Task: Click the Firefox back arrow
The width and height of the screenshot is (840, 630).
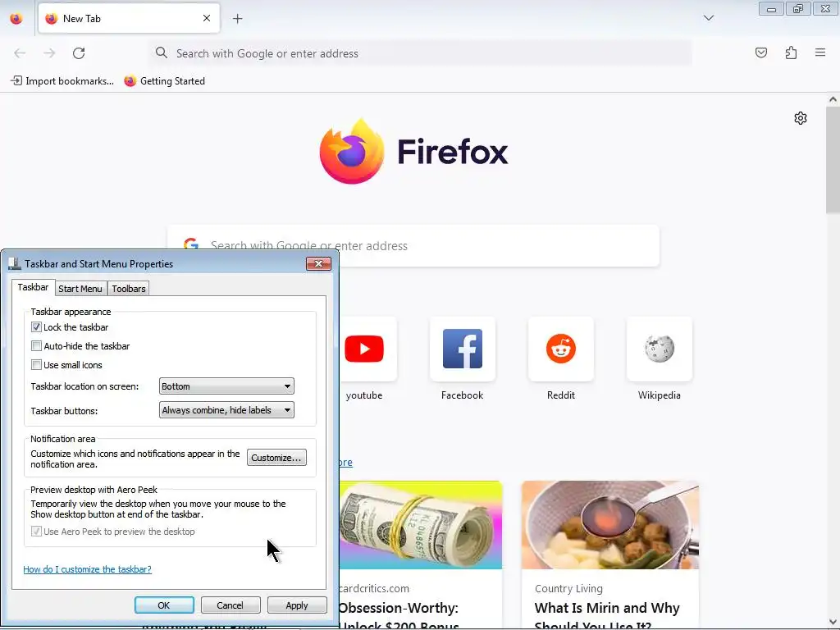Action: tap(20, 53)
